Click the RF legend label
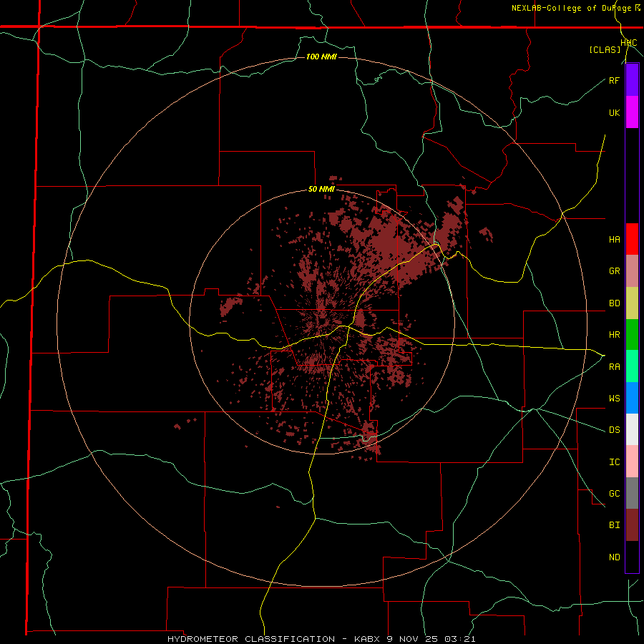644x644 pixels. 614,80
